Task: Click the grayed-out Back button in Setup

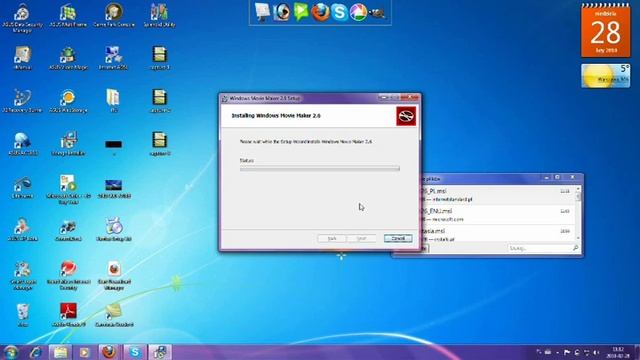Action: point(332,238)
